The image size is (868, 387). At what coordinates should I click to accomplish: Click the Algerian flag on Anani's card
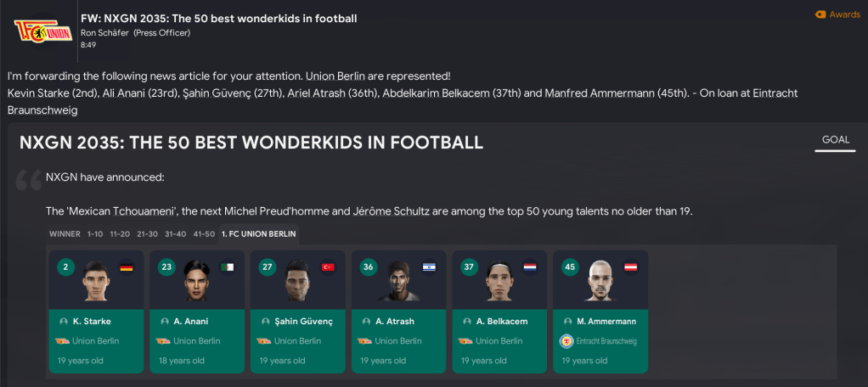pos(227,266)
